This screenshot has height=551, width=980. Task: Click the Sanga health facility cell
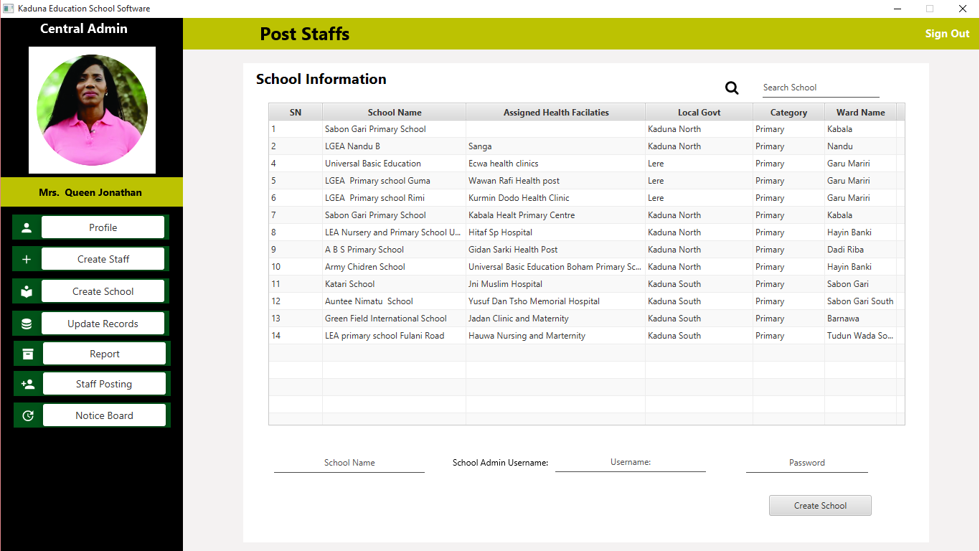[x=556, y=146]
